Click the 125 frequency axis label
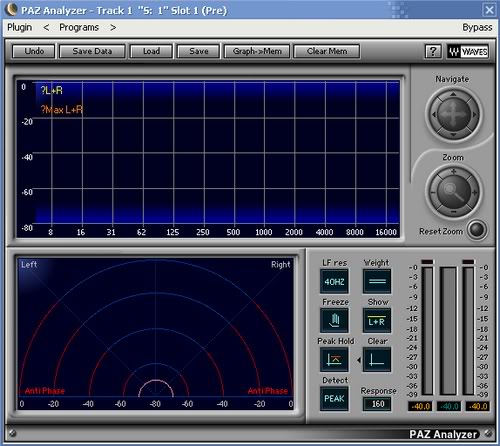Viewport: 500px width, 446px height. point(173,232)
